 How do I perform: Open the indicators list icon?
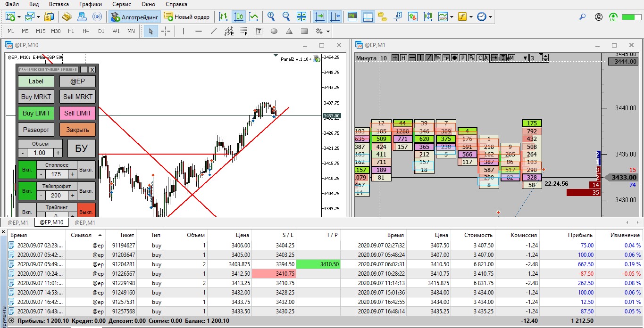pos(443,16)
